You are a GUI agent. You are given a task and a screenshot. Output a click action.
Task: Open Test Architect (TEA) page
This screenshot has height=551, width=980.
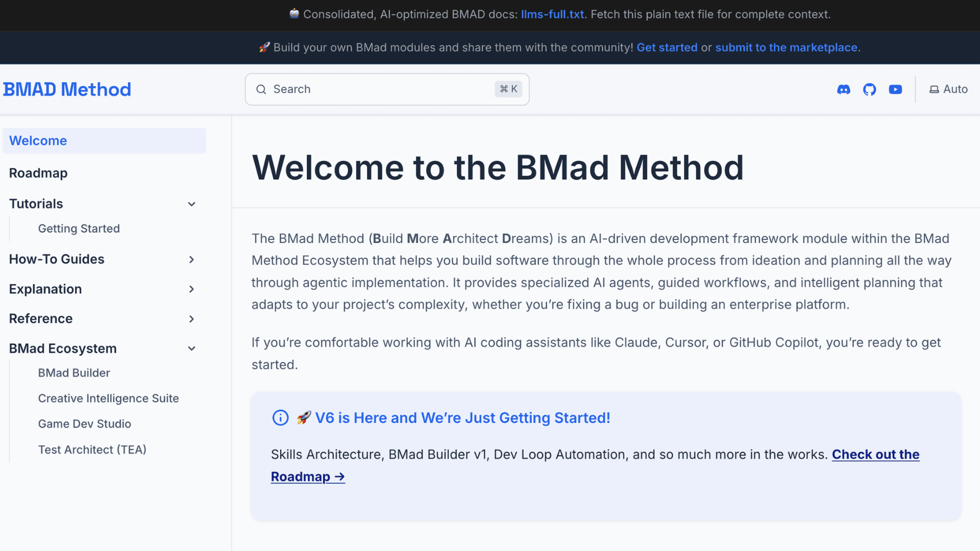[x=92, y=449]
